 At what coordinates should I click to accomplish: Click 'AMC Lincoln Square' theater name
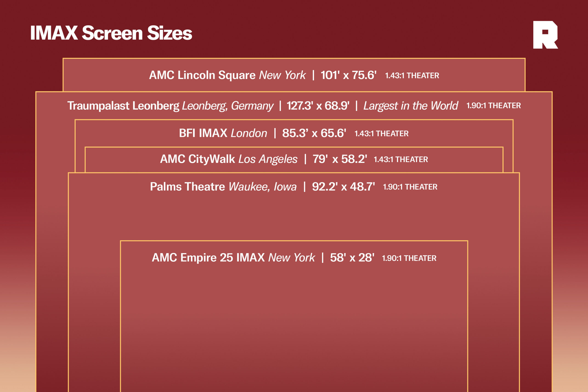click(202, 75)
